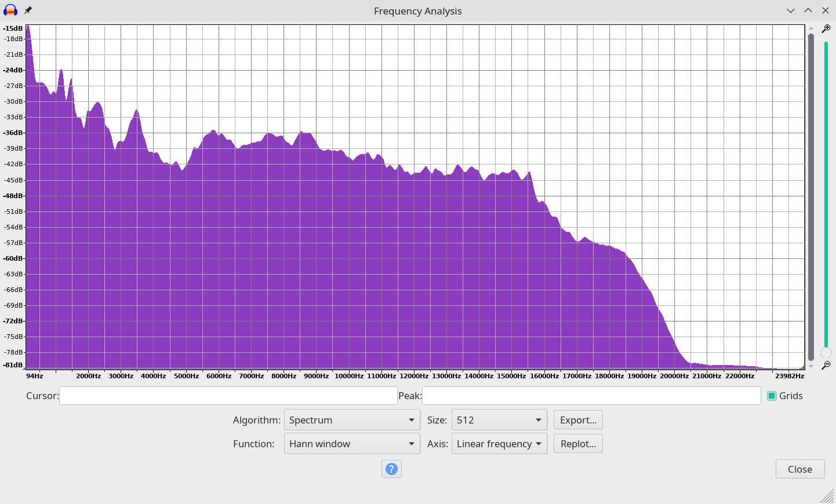Viewport: 836px width, 504px height.
Task: Disable the Grids checkbox
Action: click(772, 396)
